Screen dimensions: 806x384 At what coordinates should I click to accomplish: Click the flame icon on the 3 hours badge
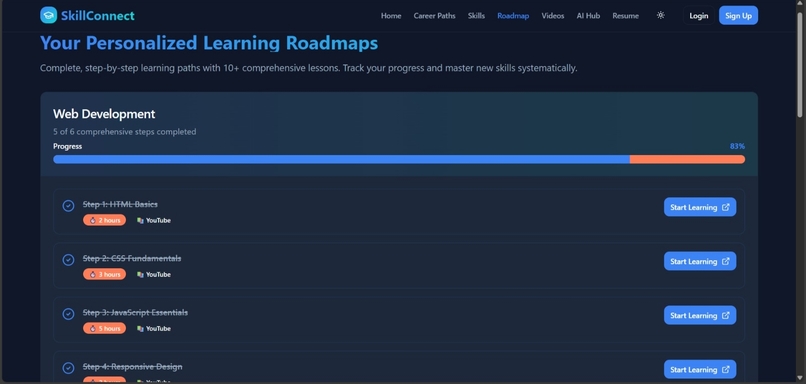coord(93,275)
